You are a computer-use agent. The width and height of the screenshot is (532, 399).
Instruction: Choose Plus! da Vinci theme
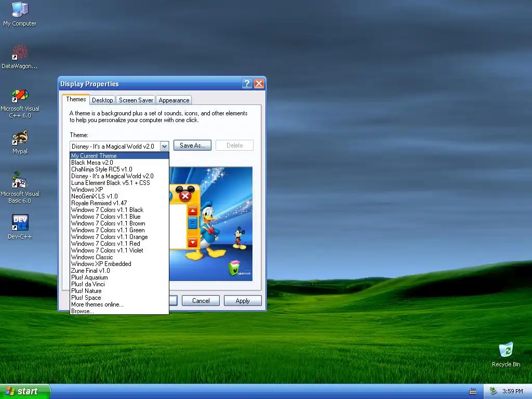pyautogui.click(x=119, y=284)
